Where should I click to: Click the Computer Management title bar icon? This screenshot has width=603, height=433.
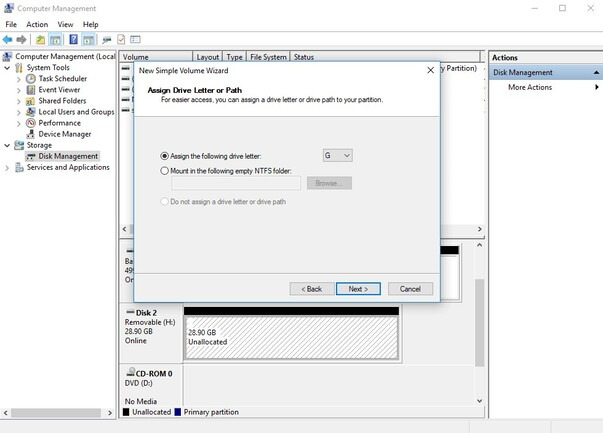[9, 8]
